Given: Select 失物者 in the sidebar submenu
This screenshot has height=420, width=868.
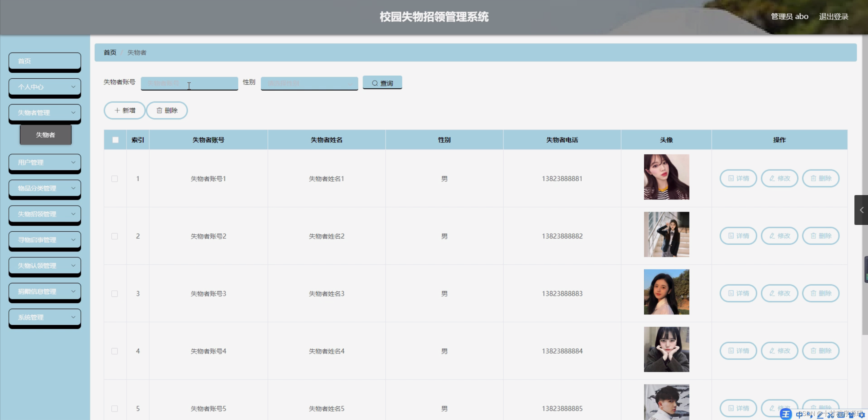Looking at the screenshot, I should tap(45, 134).
